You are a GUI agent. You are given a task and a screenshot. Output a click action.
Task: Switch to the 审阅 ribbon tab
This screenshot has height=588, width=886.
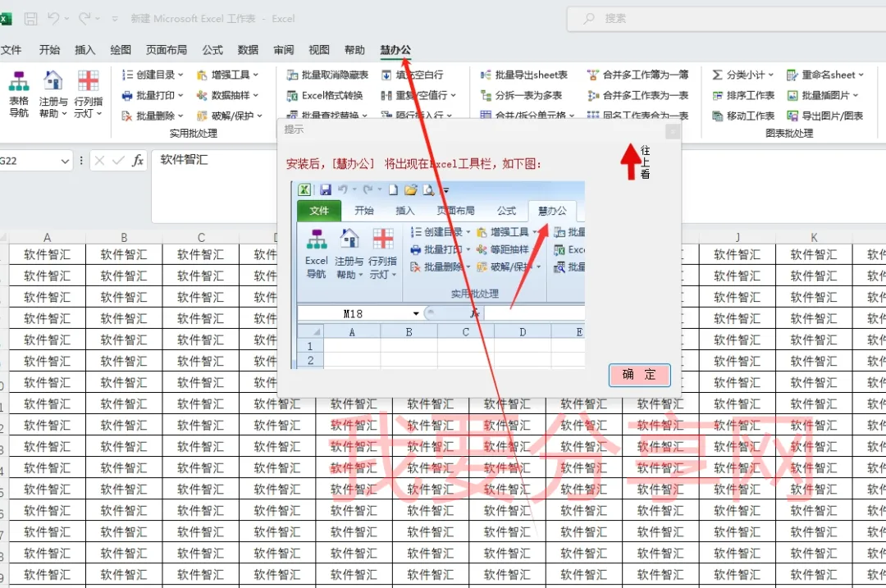click(284, 50)
